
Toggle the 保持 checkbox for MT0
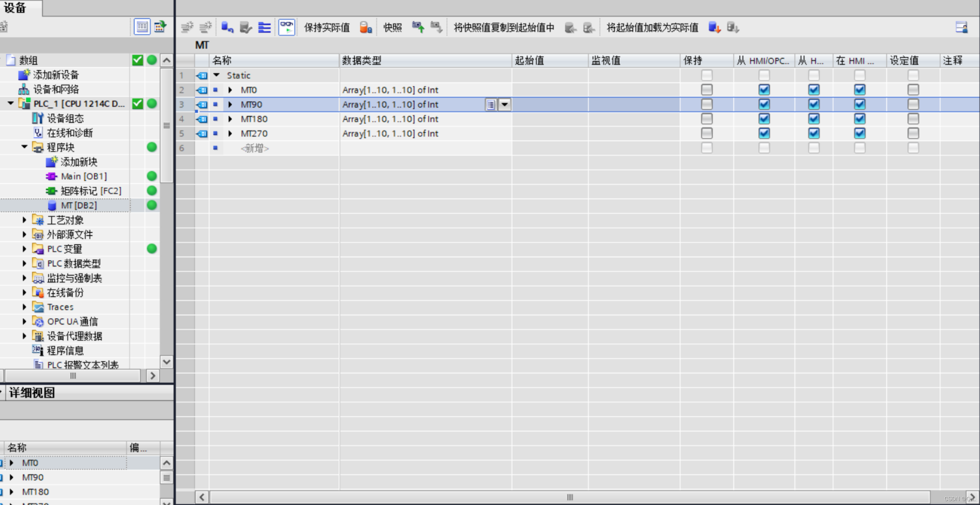tap(707, 90)
